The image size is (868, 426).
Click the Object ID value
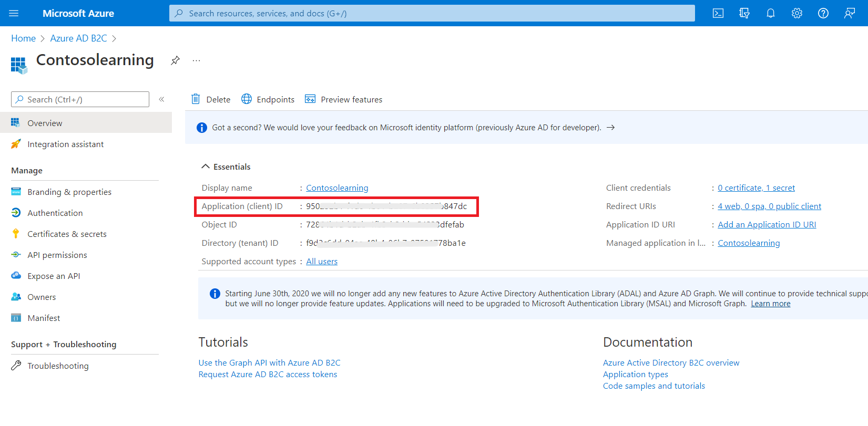[x=385, y=225]
